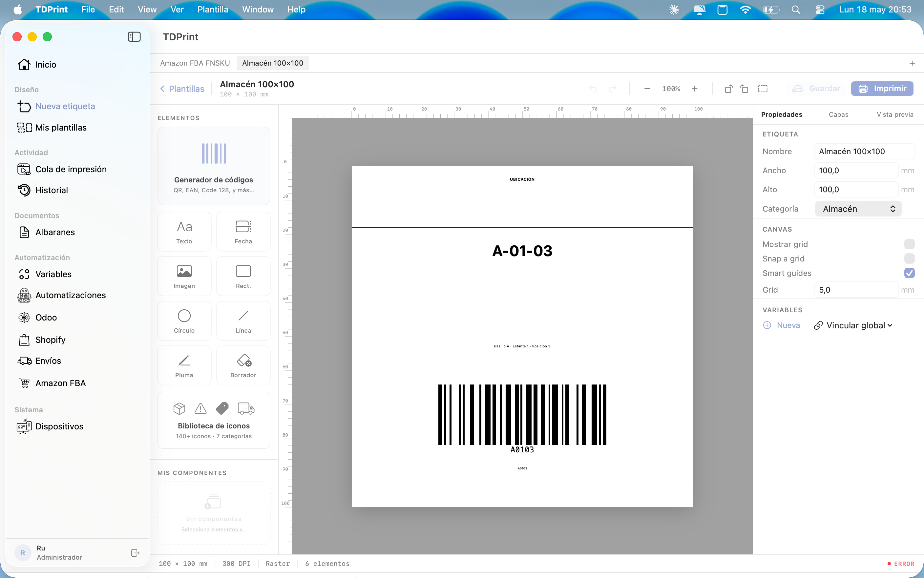Add a Círculo element
The image size is (924, 578).
point(184,321)
